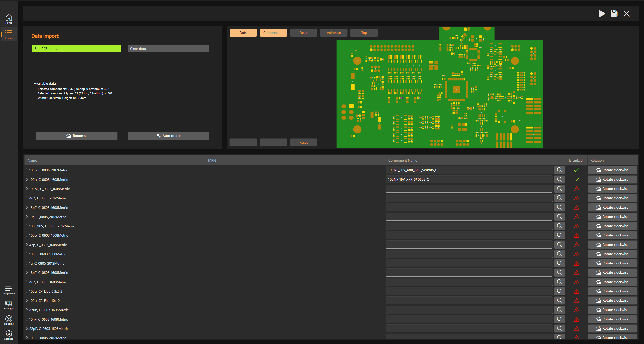Open the Packages sidebar section
Viewport: 644px width, 344px height.
pyautogui.click(x=9, y=305)
